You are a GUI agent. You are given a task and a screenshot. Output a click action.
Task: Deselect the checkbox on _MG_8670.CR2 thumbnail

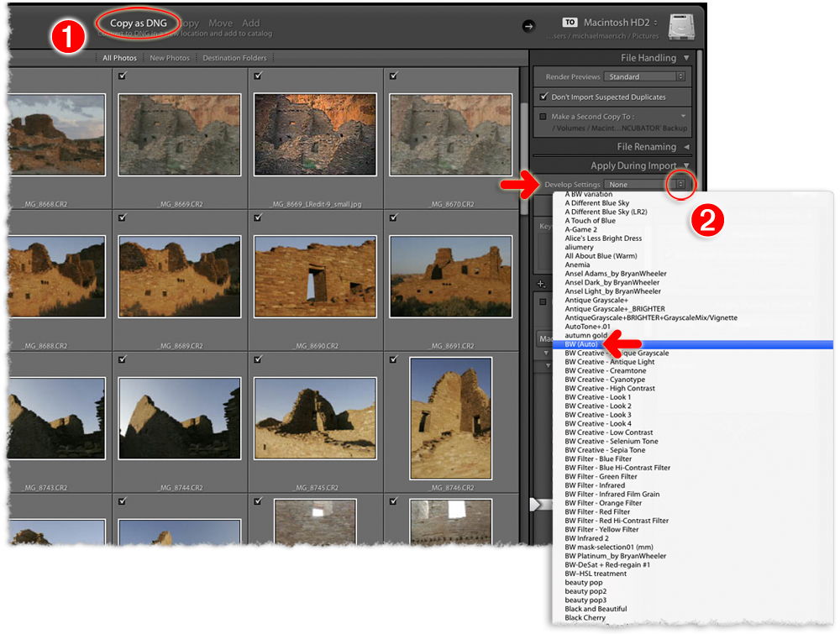pyautogui.click(x=392, y=76)
